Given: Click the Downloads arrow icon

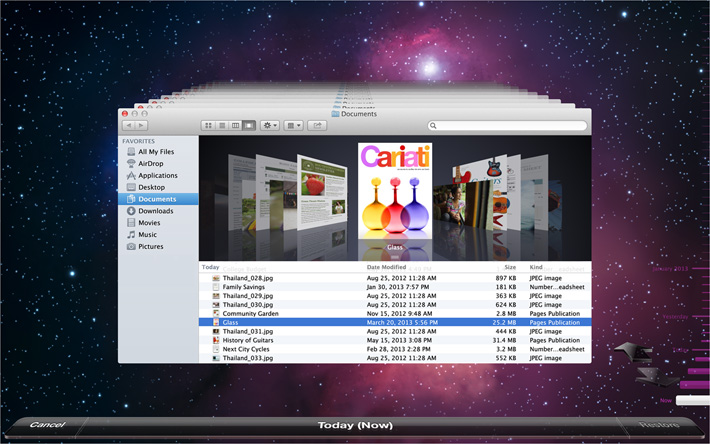Looking at the screenshot, I should tap(131, 211).
